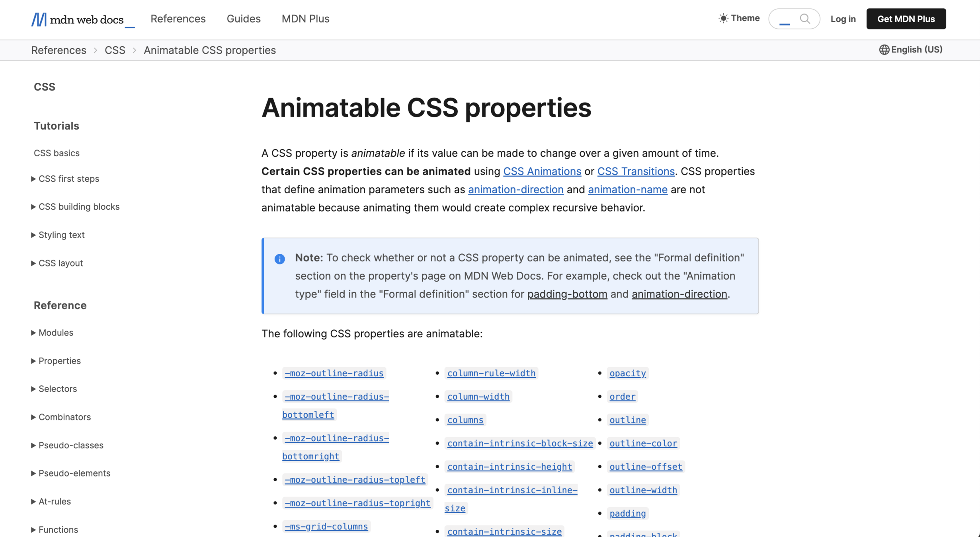Click the search magnifier icon
This screenshot has height=537, width=980.
pyautogui.click(x=804, y=19)
